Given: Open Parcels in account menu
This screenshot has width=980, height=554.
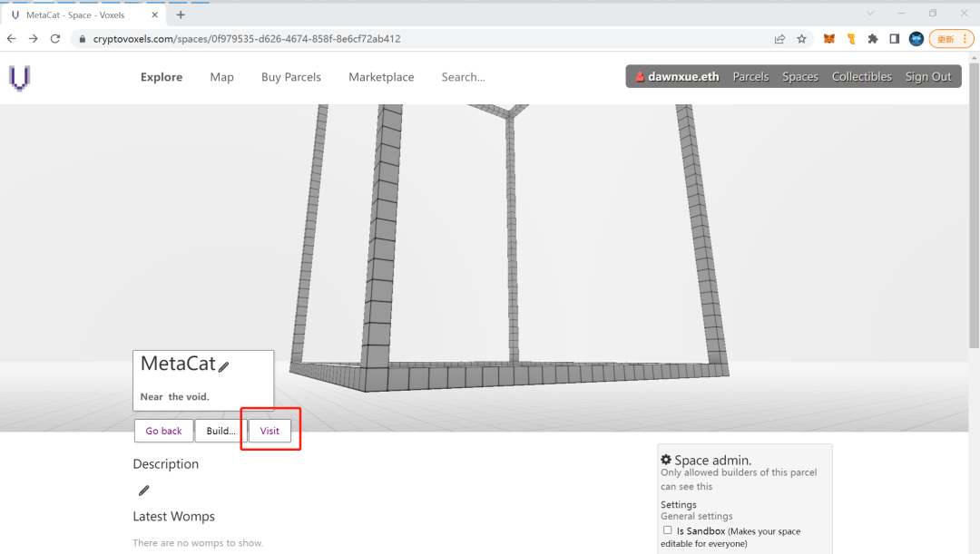Looking at the screenshot, I should tap(750, 77).
